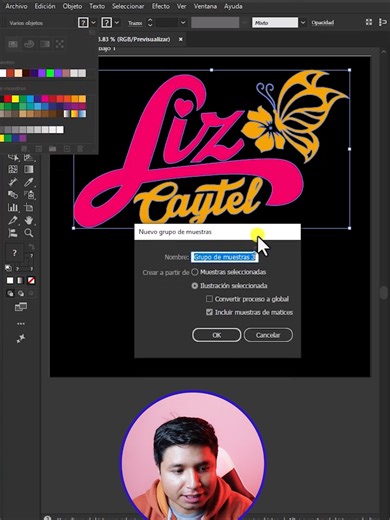Choose Draw Behind mode icon
The width and height of the screenshot is (390, 520).
(21, 293)
